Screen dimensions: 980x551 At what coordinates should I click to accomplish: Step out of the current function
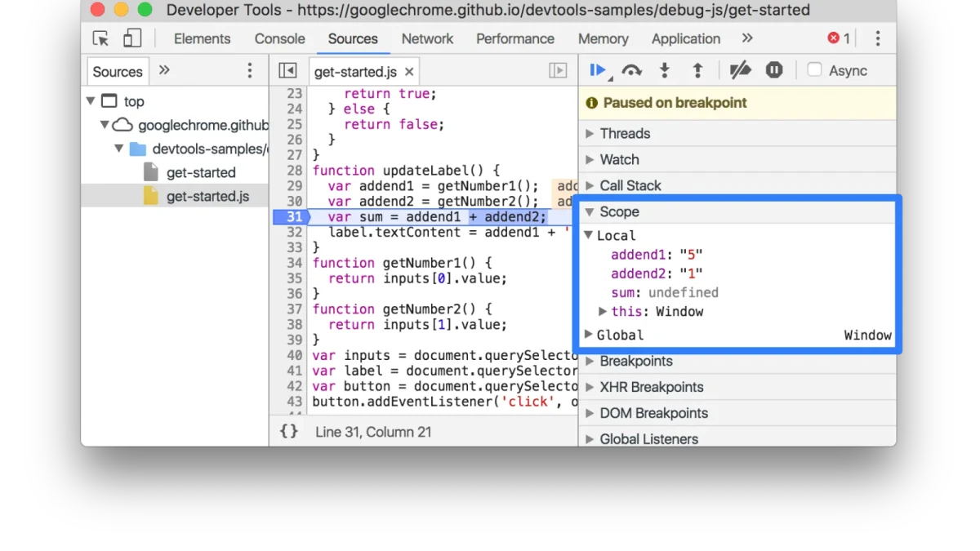click(x=697, y=71)
